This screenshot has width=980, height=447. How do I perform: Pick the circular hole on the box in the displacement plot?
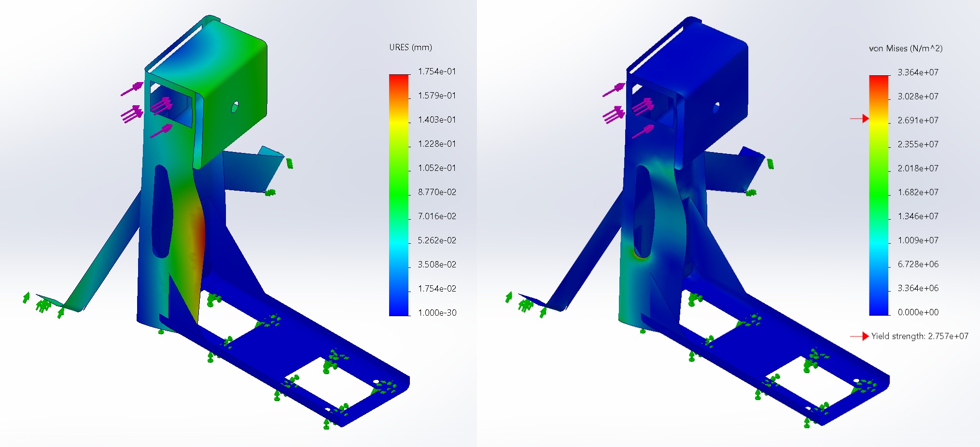click(235, 107)
